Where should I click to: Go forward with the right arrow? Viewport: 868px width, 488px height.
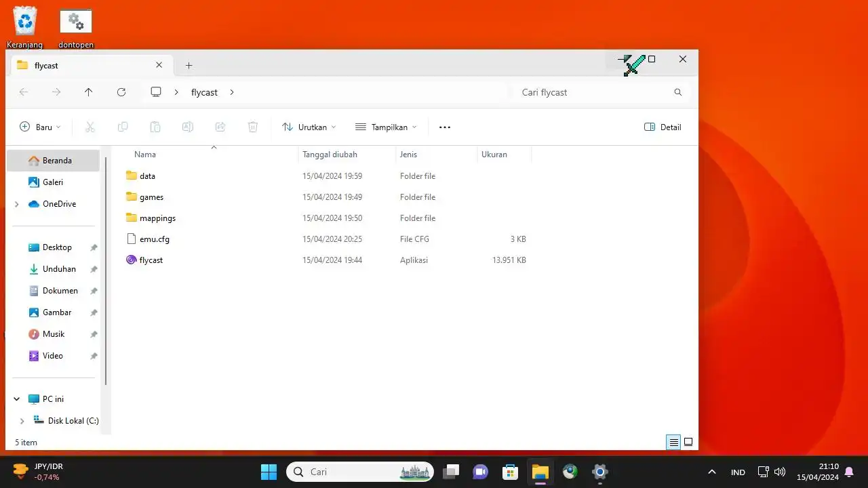pos(56,92)
